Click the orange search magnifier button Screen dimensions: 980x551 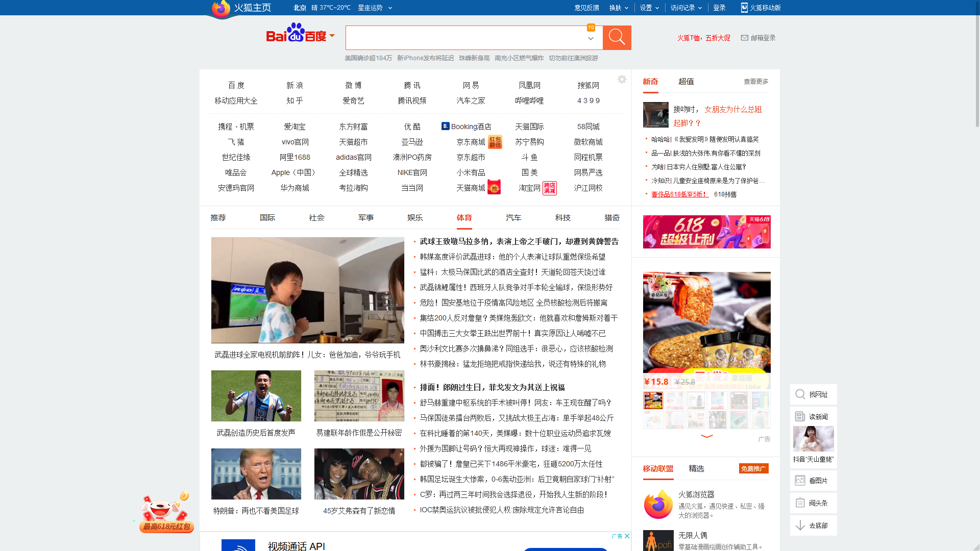pos(617,38)
